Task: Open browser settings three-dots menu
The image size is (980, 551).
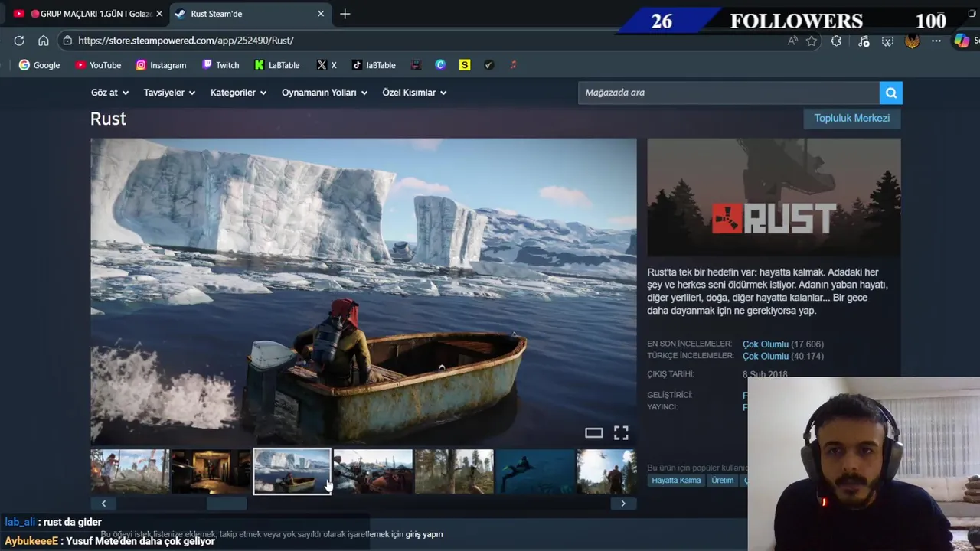Action: [936, 41]
